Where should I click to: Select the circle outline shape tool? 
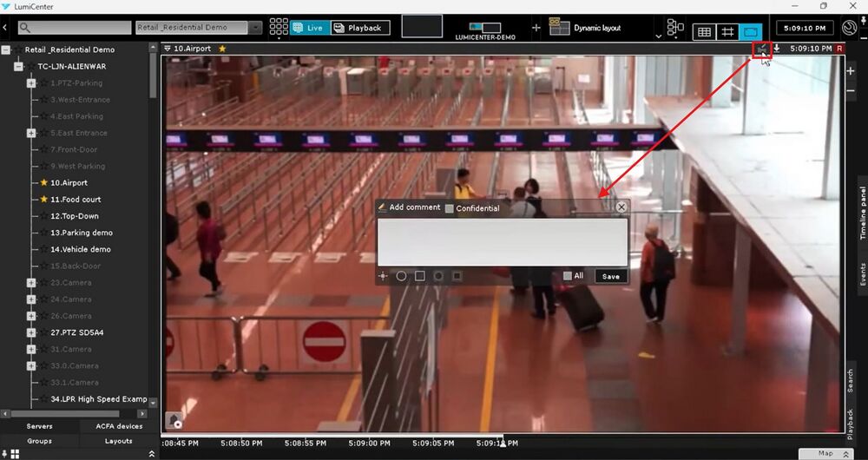(x=401, y=276)
